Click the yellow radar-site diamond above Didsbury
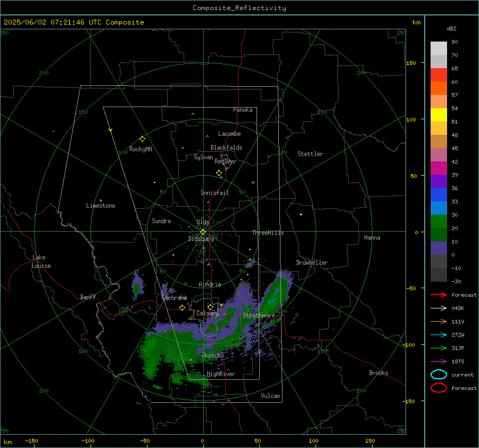 [x=203, y=232]
